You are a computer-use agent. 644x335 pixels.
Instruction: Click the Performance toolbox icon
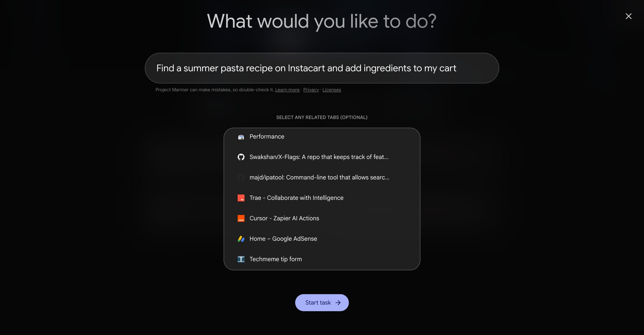click(x=241, y=137)
